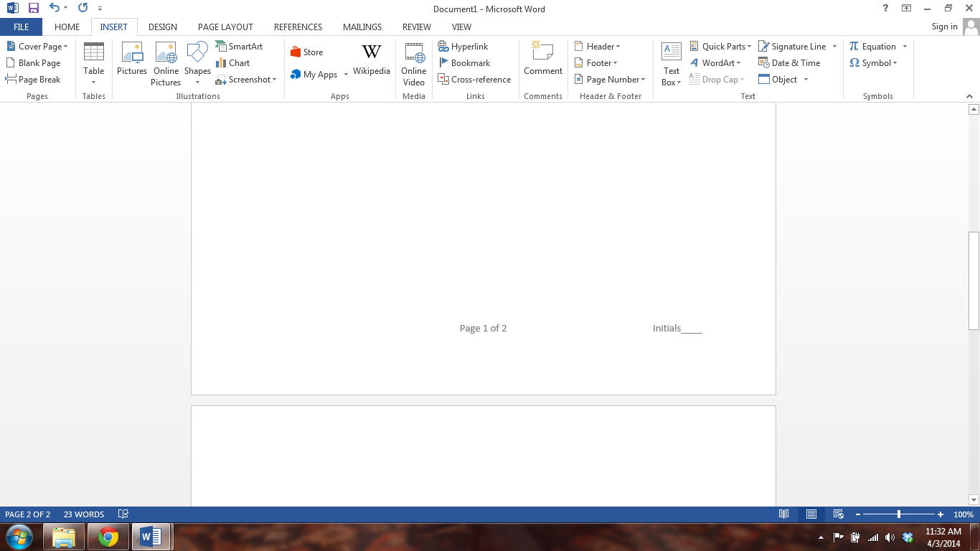Insert an Online Video
The width and height of the screenshot is (980, 551).
[x=414, y=63]
